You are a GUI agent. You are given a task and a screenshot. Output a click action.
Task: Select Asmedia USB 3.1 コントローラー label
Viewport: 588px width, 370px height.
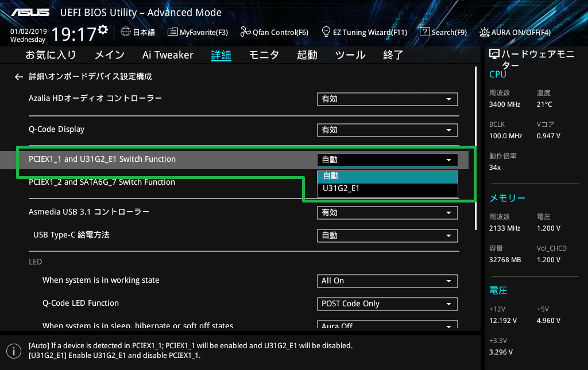click(x=89, y=212)
